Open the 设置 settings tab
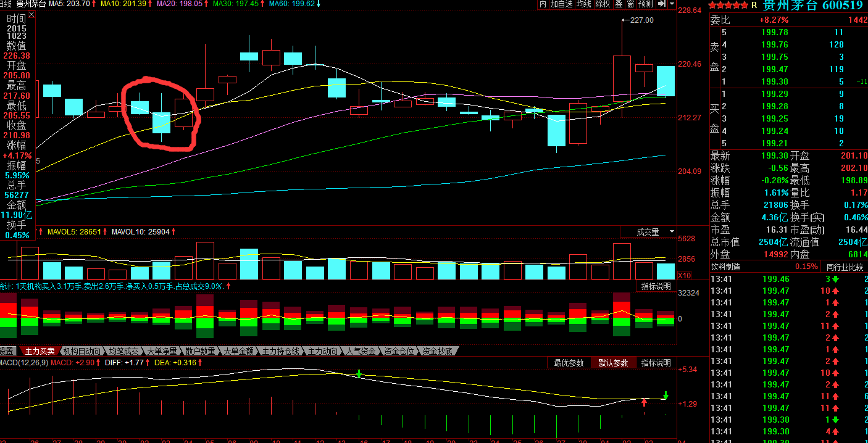Screen dimensions: 868x443 pos(7,351)
